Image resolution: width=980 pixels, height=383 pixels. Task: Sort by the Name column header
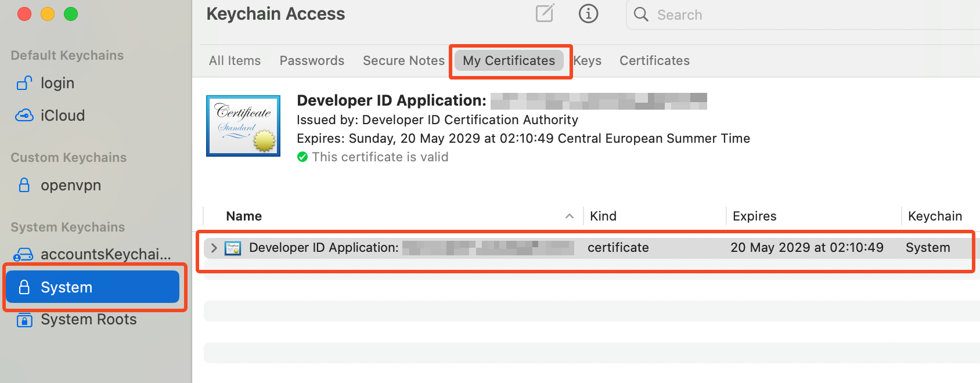[244, 216]
